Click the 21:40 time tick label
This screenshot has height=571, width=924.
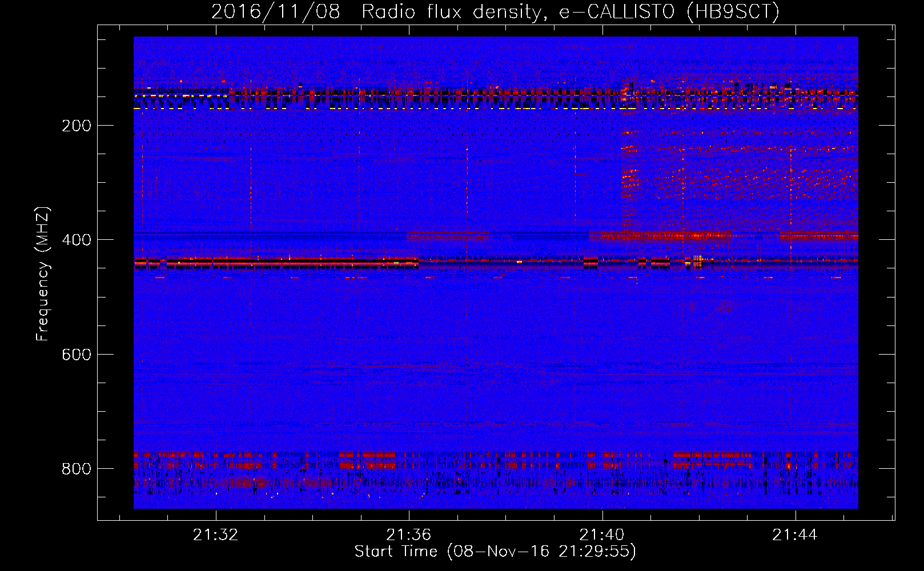coord(602,535)
